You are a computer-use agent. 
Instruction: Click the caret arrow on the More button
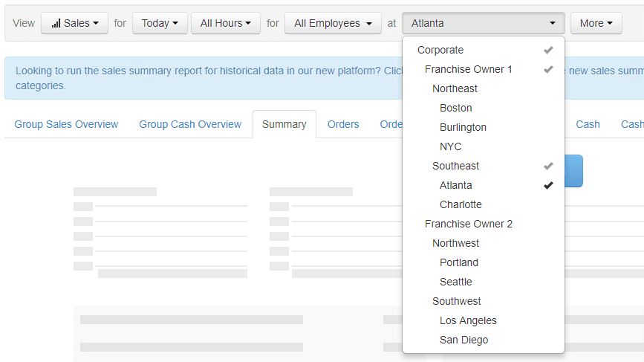610,24
